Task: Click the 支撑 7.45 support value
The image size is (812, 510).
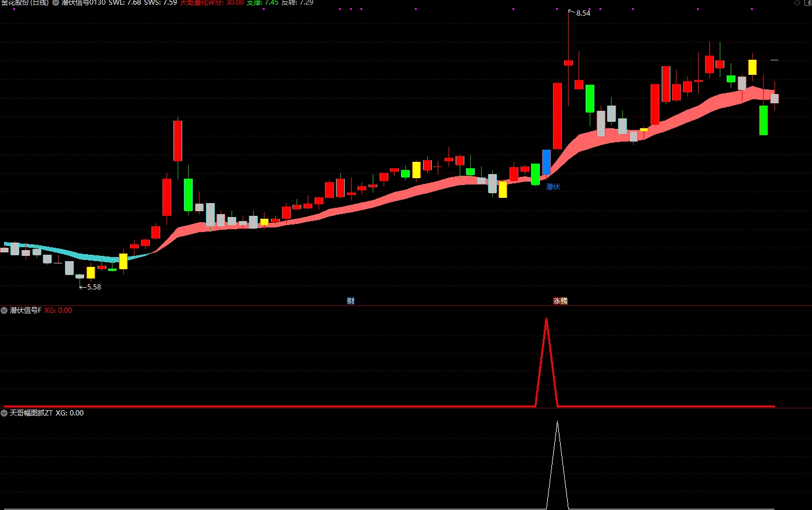Action: tap(262, 2)
